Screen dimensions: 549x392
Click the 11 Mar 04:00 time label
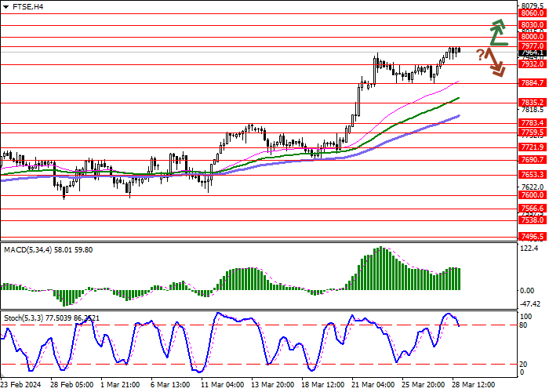pos(222,385)
